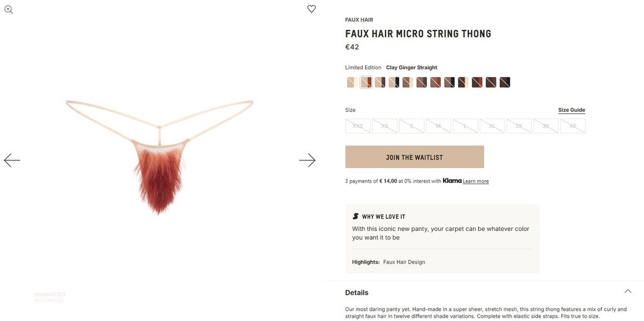Image resolution: width=644 pixels, height=321 pixels.
Task: Pick the selected Clay Ginger Straight swatch
Action: (366, 82)
